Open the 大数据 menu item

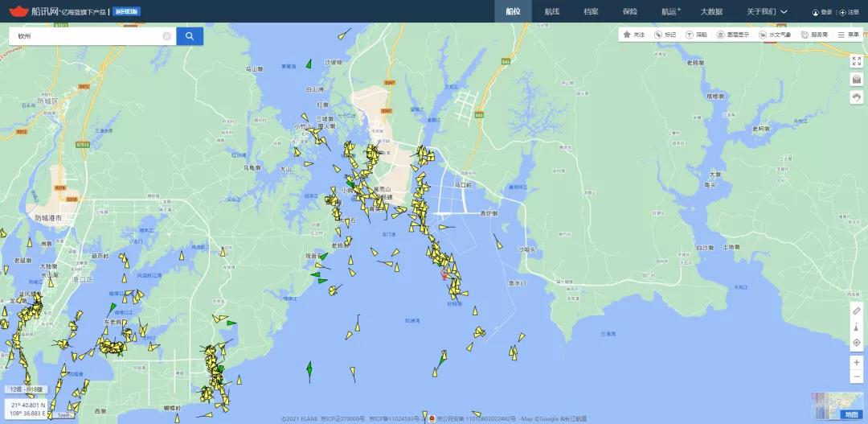(710, 11)
